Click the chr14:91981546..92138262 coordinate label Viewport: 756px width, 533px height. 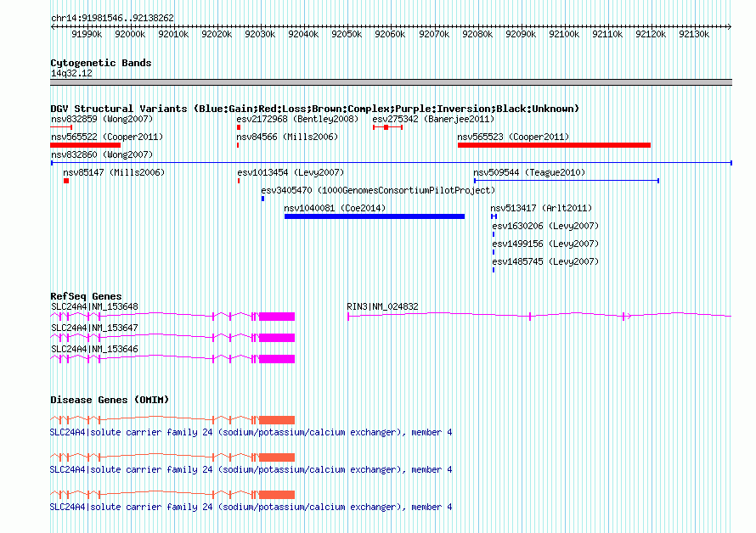click(x=112, y=18)
